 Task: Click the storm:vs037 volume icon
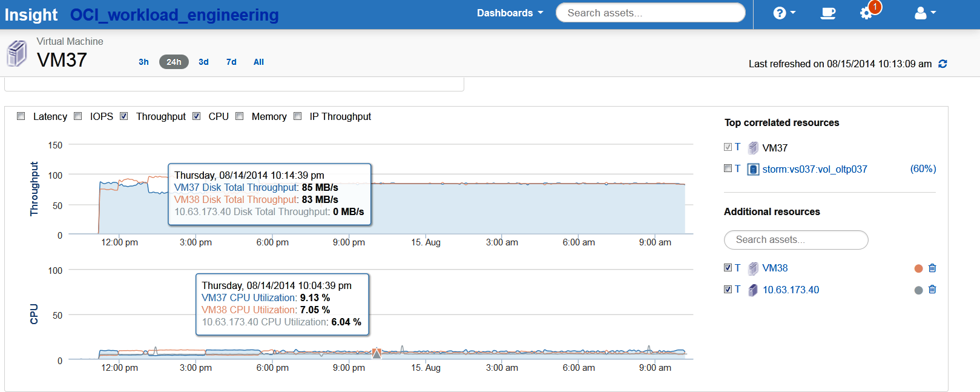click(x=753, y=169)
